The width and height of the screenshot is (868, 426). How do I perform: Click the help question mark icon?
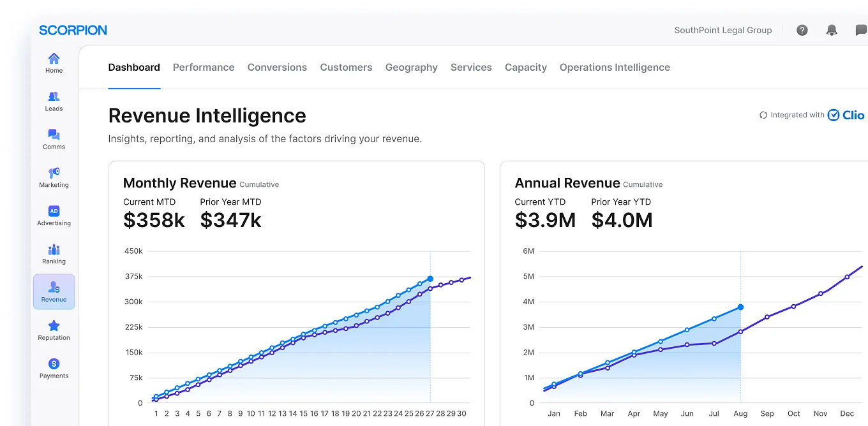point(802,30)
